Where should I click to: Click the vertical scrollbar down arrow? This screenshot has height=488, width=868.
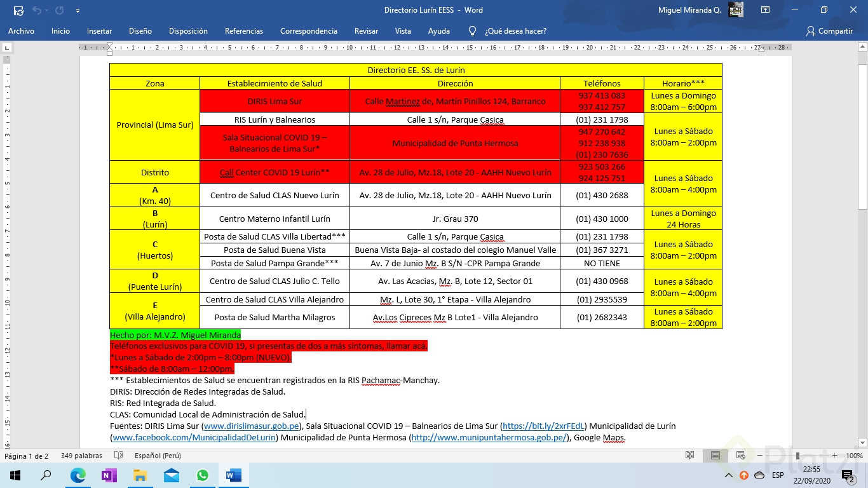(862, 443)
